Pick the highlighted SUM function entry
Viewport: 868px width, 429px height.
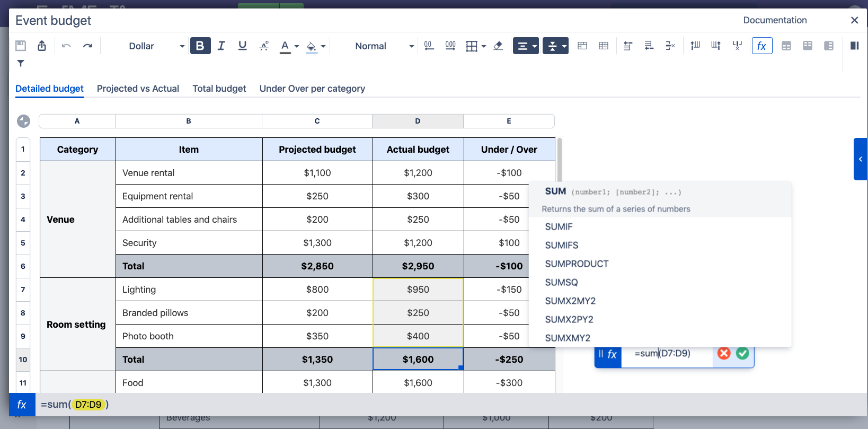tap(660, 199)
